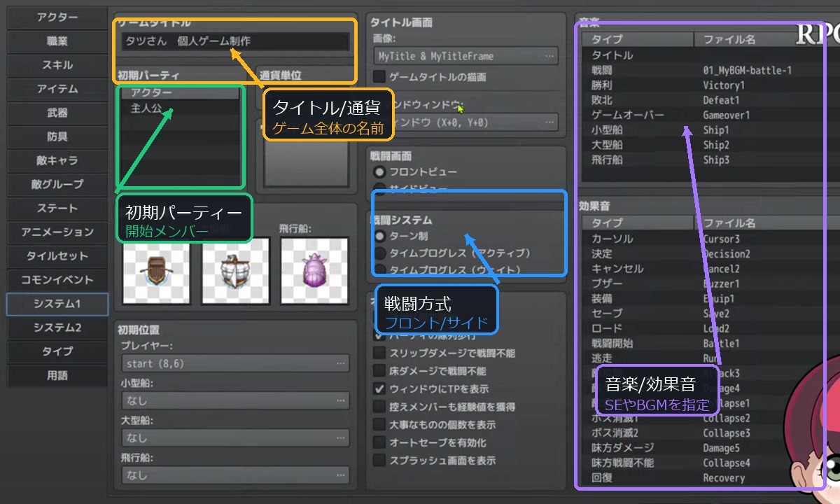Open the player start position selector
The image size is (840, 504).
point(234,363)
